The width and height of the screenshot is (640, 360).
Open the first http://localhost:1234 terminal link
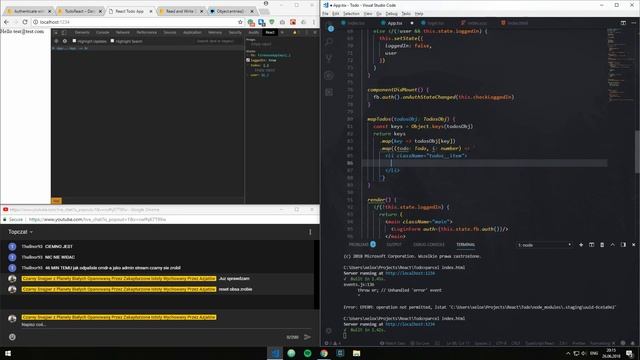(x=410, y=273)
